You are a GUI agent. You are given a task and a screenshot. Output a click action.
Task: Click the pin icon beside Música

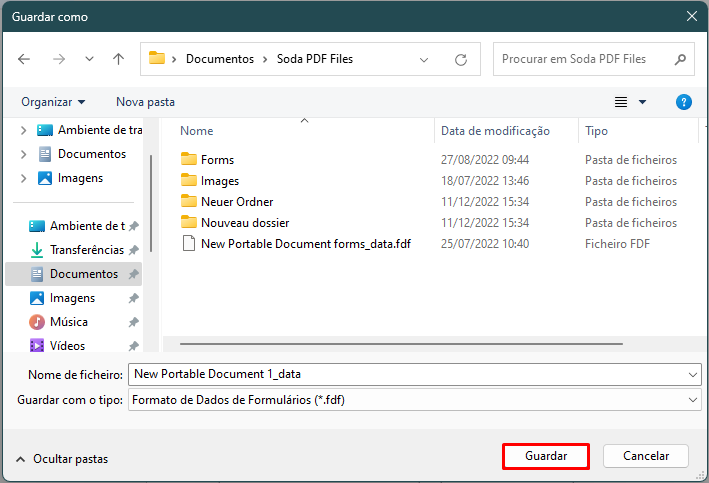click(133, 322)
